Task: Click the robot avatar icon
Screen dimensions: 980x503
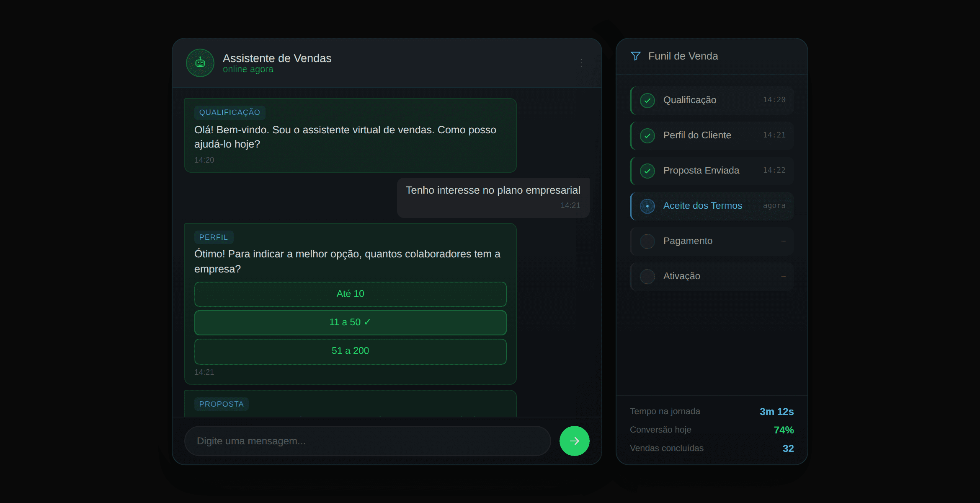Action: pos(200,63)
